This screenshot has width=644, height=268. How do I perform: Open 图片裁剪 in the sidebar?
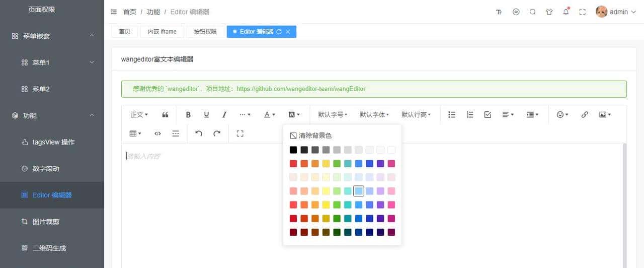[52, 221]
